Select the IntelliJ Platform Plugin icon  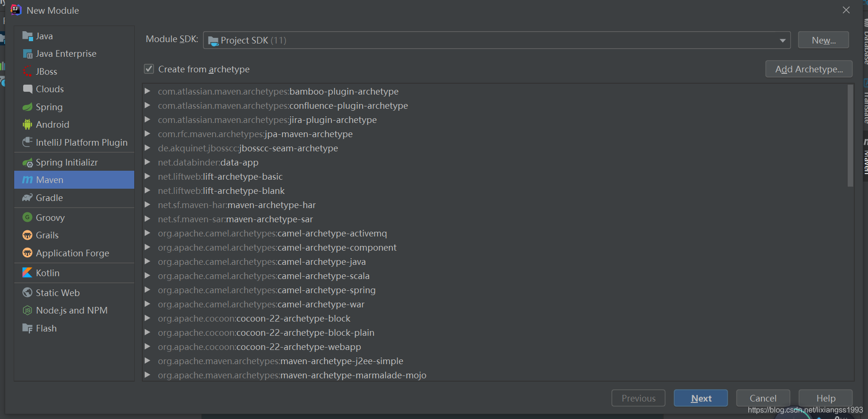[x=27, y=142]
